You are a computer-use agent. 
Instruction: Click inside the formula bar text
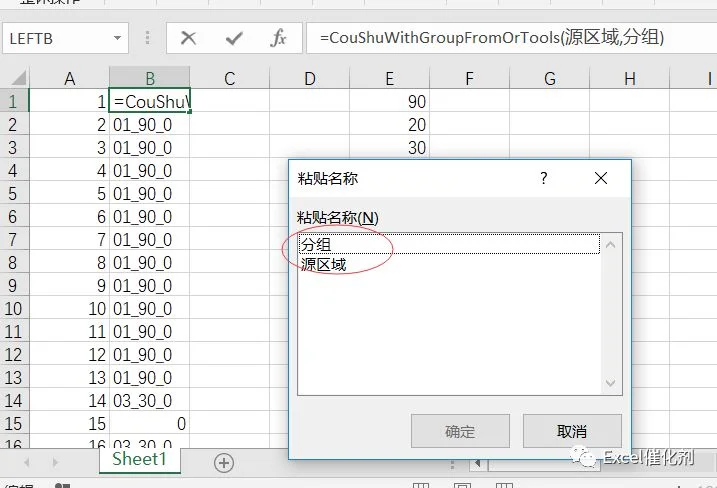[492, 38]
